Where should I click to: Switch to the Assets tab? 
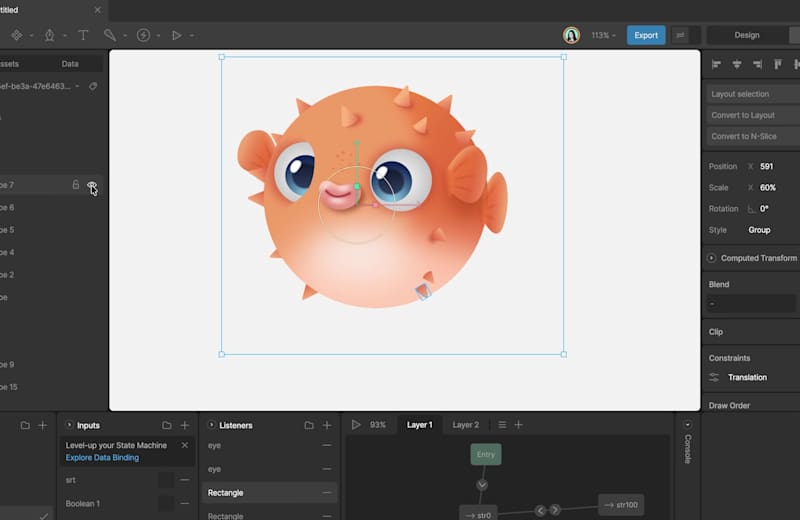[9, 64]
